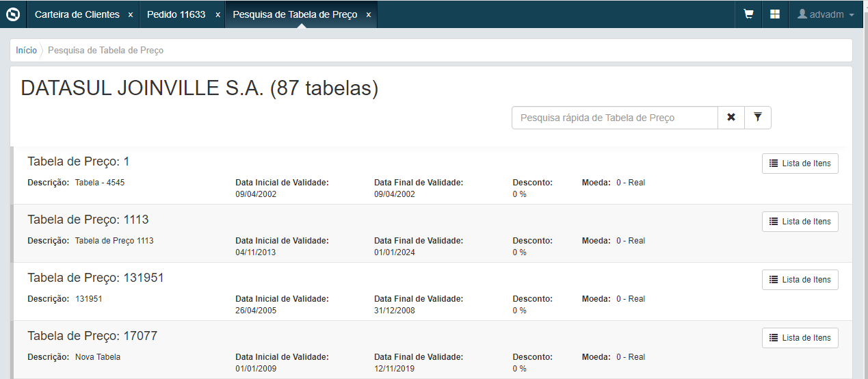Close the Carteira de Clientes tab

coord(131,15)
